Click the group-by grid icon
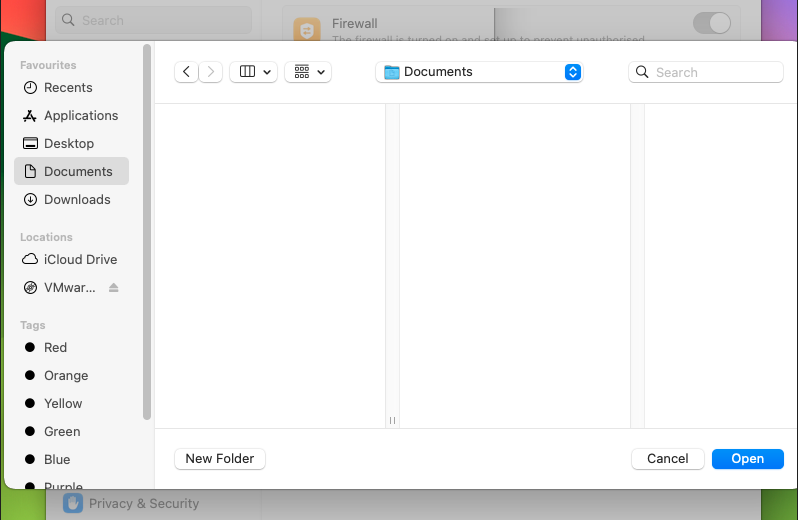 pos(302,72)
